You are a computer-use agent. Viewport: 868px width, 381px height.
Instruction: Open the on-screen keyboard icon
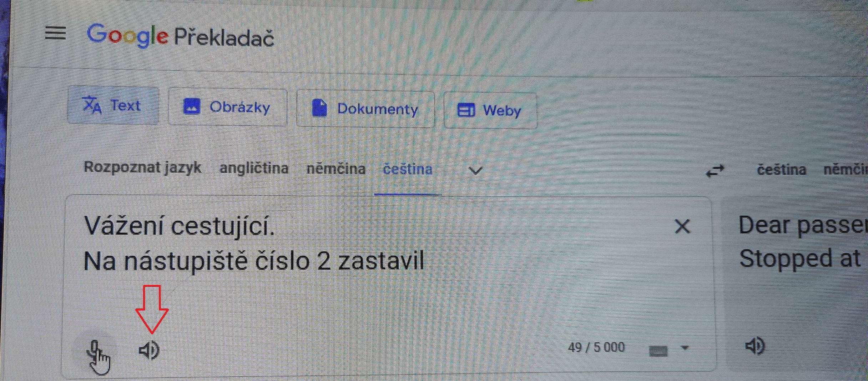point(658,351)
